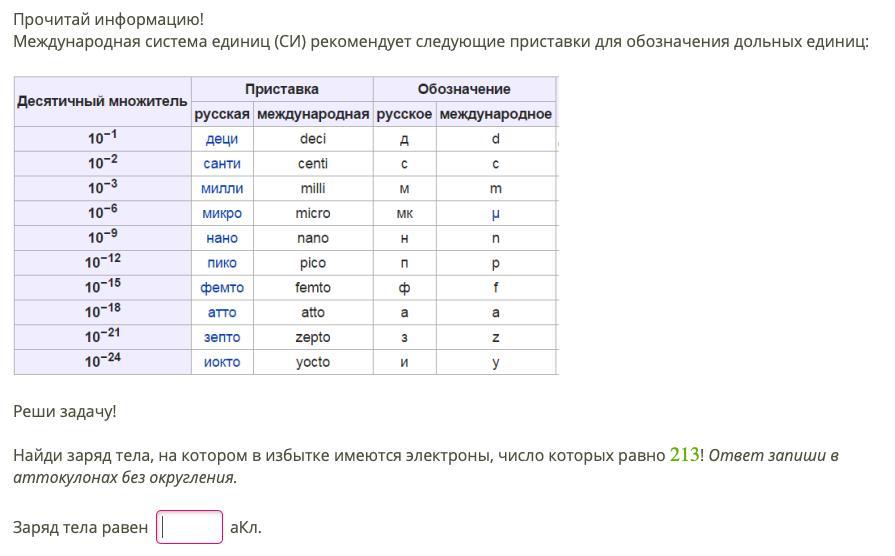Image resolution: width=895 pixels, height=556 pixels.
Task: Open the 'пико' prefix link
Action: (x=221, y=263)
